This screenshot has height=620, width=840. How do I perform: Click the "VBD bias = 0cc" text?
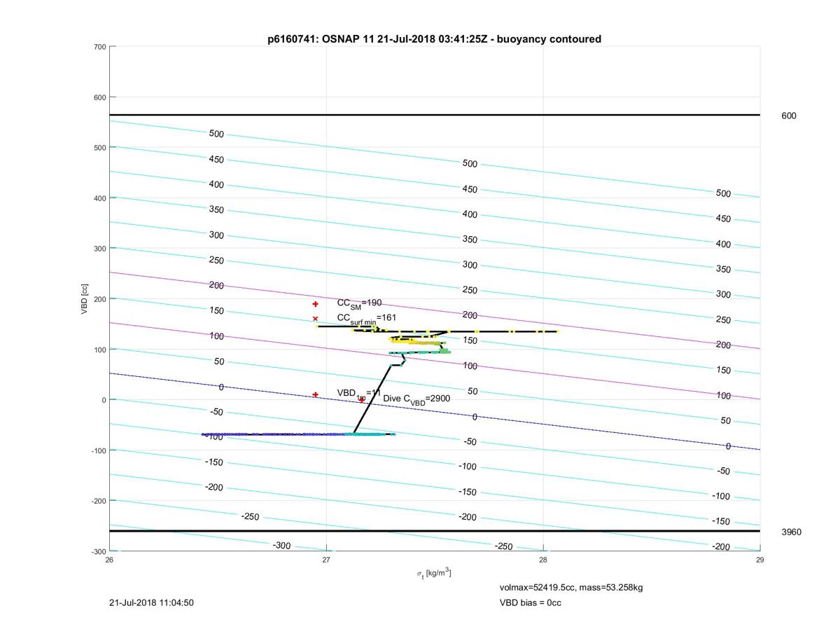click(x=530, y=602)
